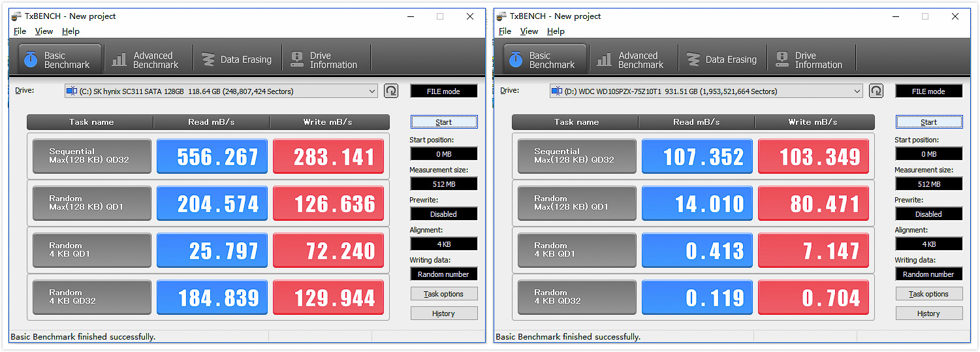
Task: Open Advanced Benchmark tab in WDC window
Action: click(631, 60)
